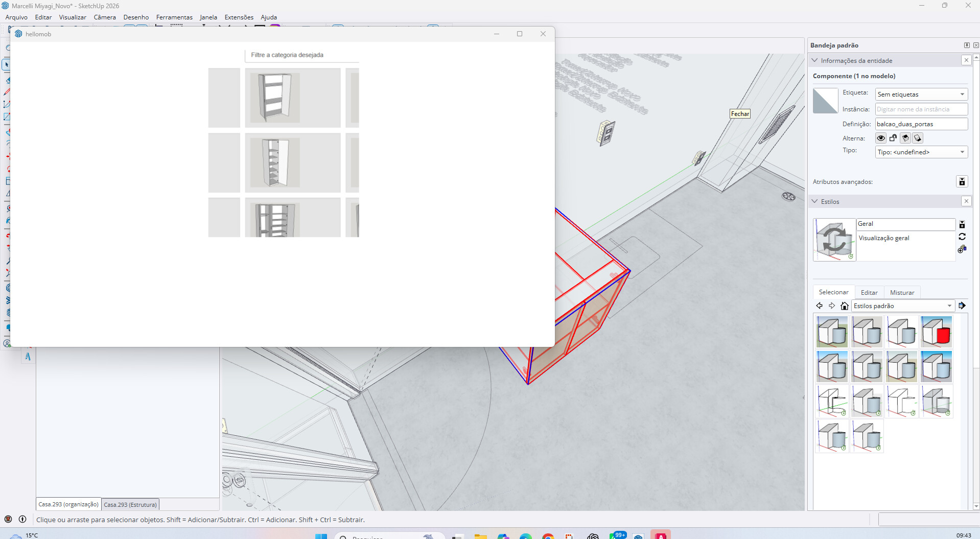Image resolution: width=980 pixels, height=539 pixels.
Task: Open File Explorer from the taskbar
Action: click(x=480, y=536)
